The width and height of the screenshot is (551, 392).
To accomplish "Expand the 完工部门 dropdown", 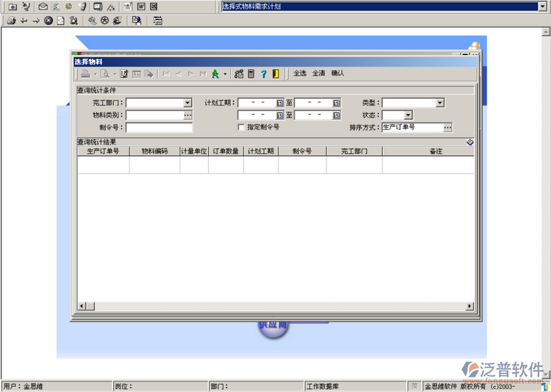I will click(x=187, y=103).
